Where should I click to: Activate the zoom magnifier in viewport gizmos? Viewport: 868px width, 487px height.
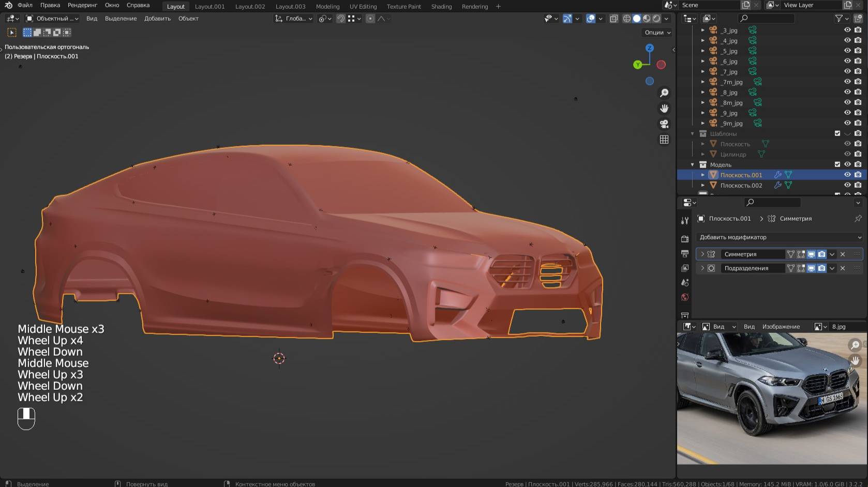[664, 93]
